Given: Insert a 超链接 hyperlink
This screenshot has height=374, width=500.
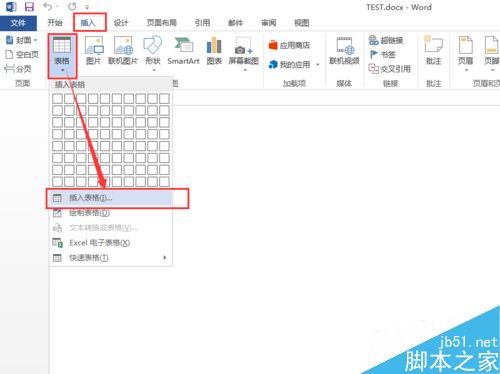Looking at the screenshot, I should [386, 40].
